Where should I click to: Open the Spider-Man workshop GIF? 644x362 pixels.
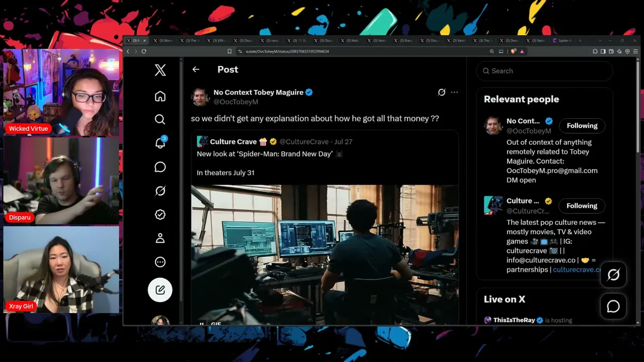point(325,254)
